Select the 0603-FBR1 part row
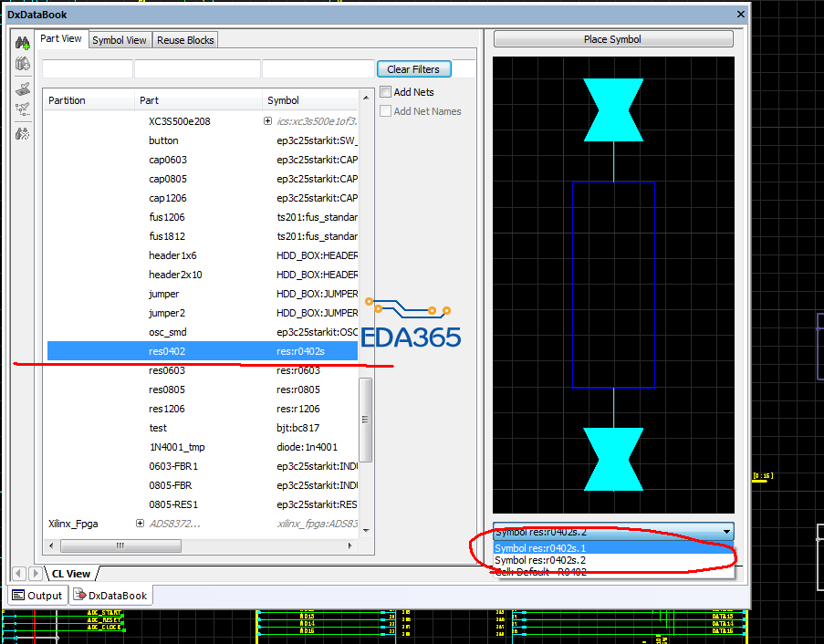824x644 pixels. pos(203,466)
